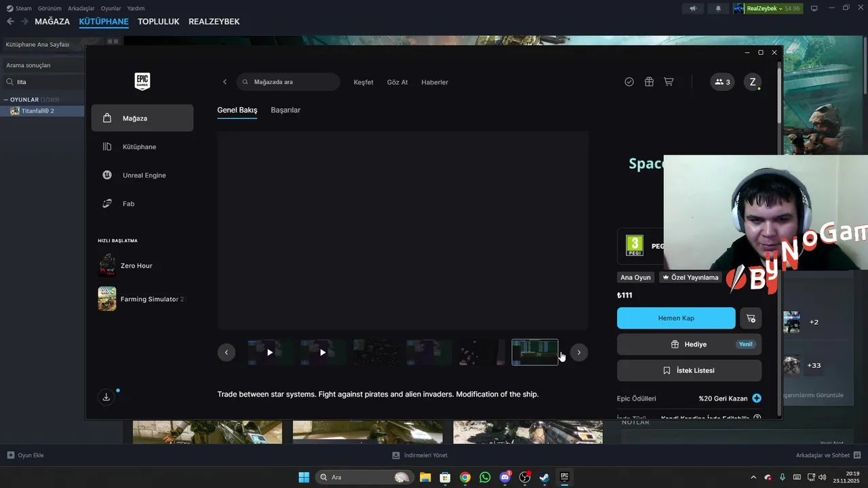Switch to Başarılar tab
Screen dimensions: 868x488
[x=285, y=110]
